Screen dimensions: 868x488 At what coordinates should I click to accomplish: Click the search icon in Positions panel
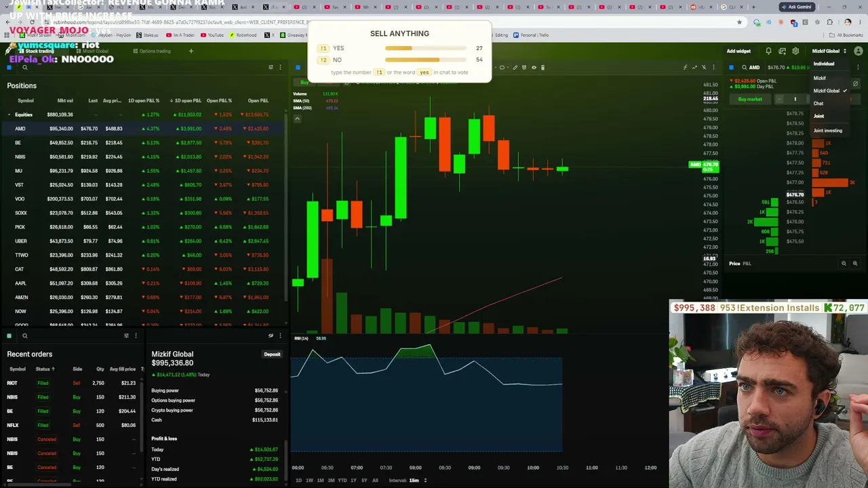point(24,68)
